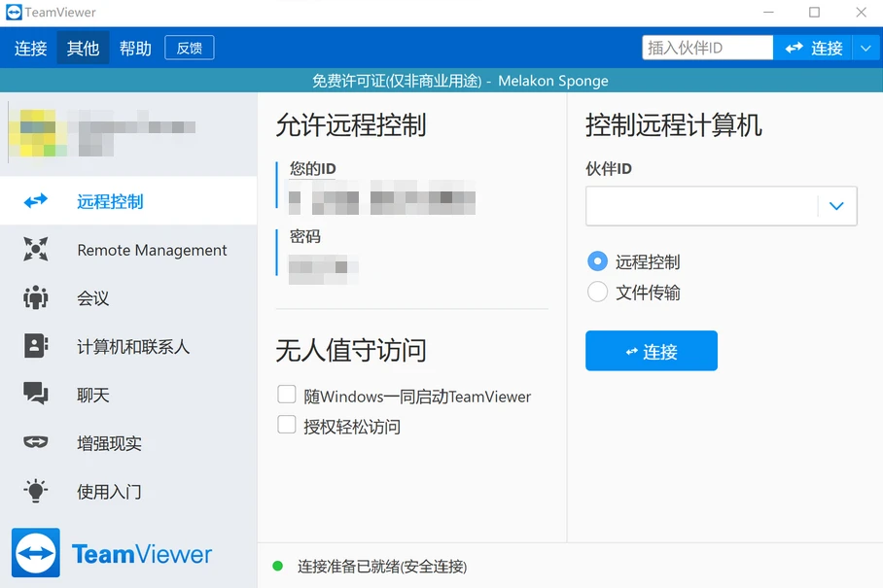Click the 远程控制 arrows icon in sidebar

35,201
